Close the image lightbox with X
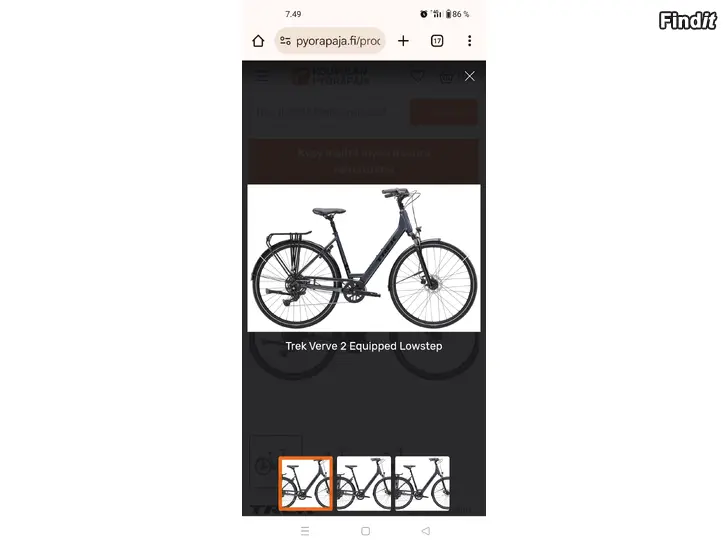The width and height of the screenshot is (728, 546). (469, 76)
